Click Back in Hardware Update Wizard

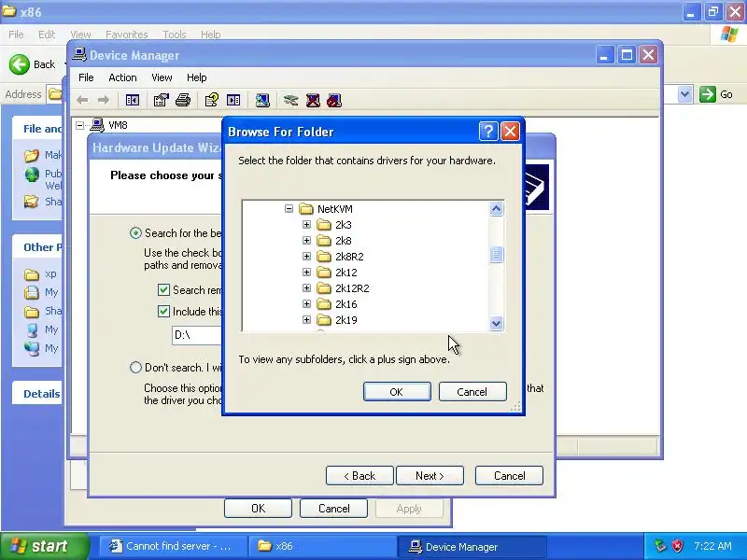click(x=359, y=476)
